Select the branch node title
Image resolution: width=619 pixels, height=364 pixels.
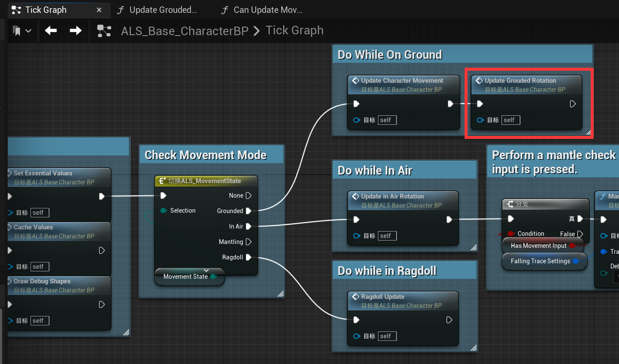[x=522, y=204]
